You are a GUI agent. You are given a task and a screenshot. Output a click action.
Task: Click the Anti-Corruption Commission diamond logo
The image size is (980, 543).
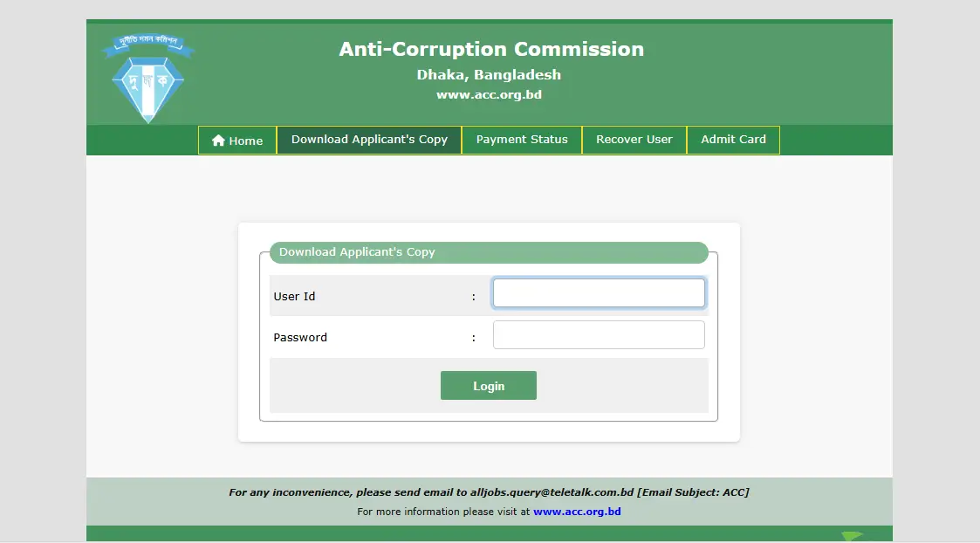(x=149, y=78)
